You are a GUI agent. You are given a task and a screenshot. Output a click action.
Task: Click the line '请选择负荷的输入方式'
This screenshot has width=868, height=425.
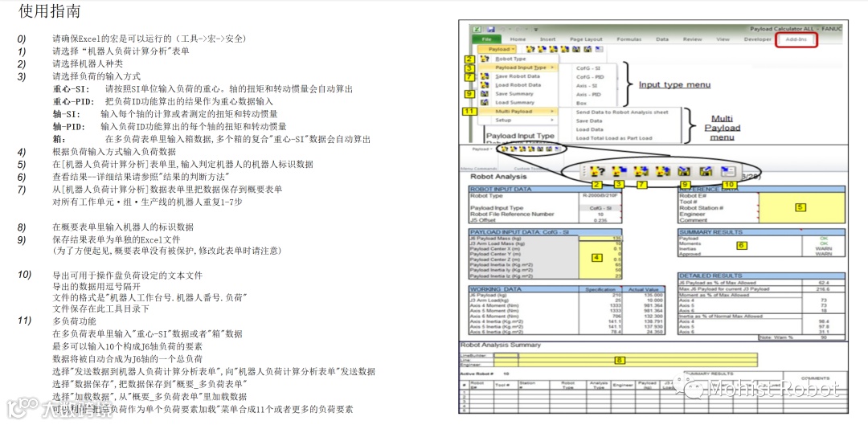click(x=97, y=77)
